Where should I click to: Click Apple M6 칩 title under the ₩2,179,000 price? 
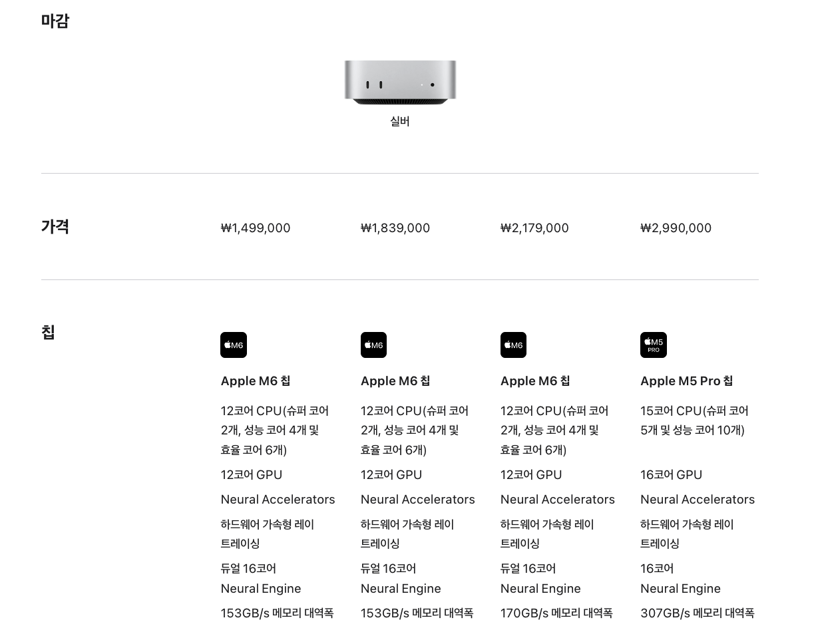(535, 381)
